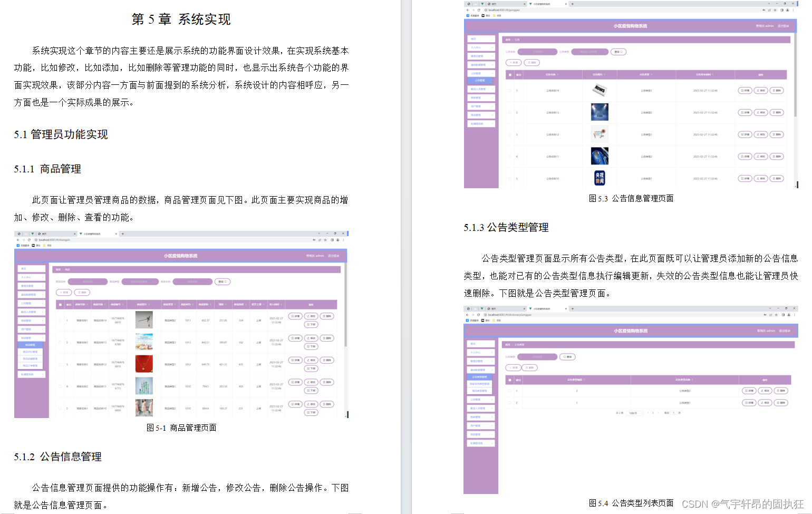
Task: Click new tab plus in figure 5-1 browser
Action: pyautogui.click(x=122, y=234)
